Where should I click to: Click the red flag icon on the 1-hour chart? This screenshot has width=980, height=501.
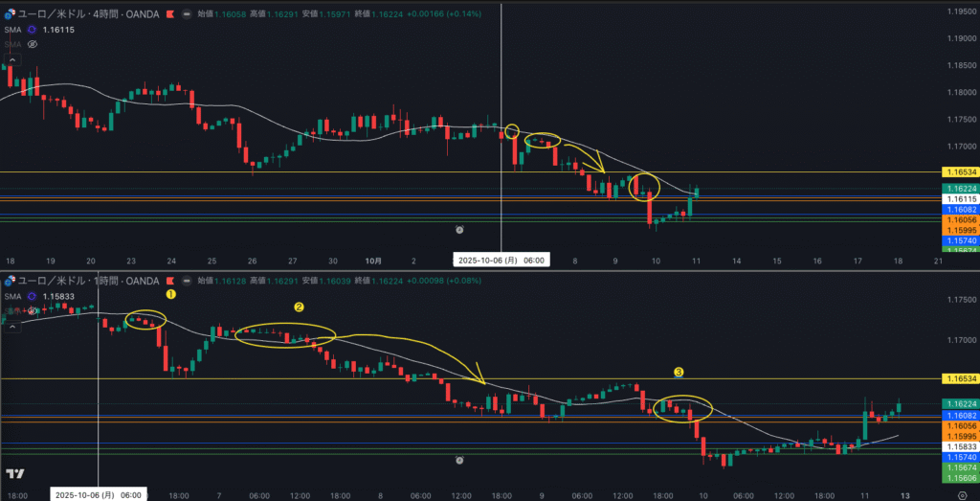[170, 281]
